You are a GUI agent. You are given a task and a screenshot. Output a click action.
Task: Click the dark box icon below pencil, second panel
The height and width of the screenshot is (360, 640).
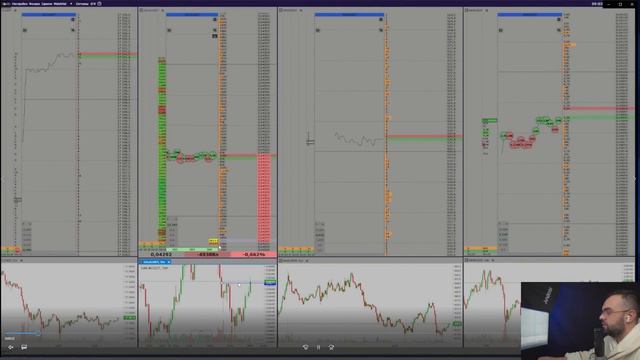pyautogui.click(x=215, y=36)
